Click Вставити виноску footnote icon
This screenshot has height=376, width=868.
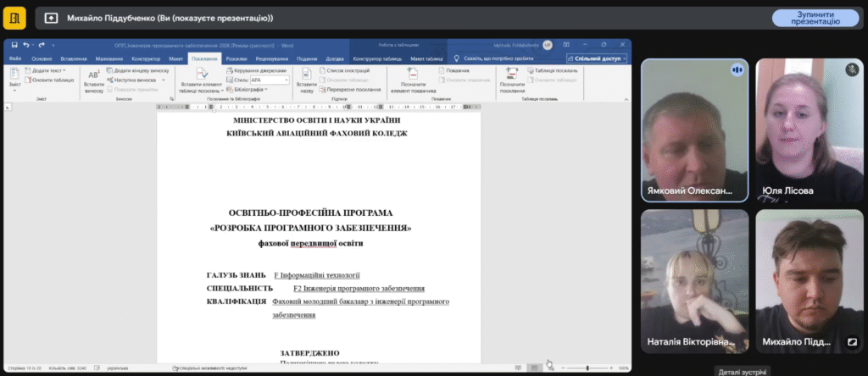click(94, 80)
